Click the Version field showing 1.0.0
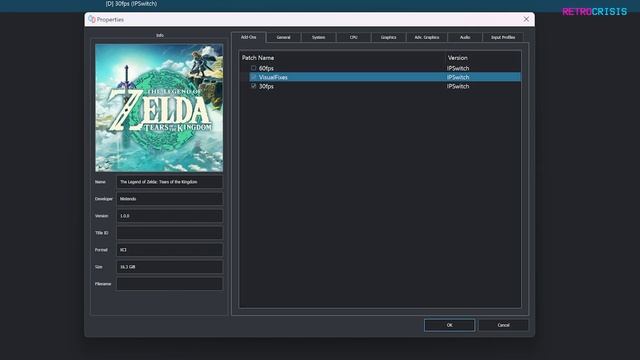Screen dimensions: 640x360 pos(170,216)
